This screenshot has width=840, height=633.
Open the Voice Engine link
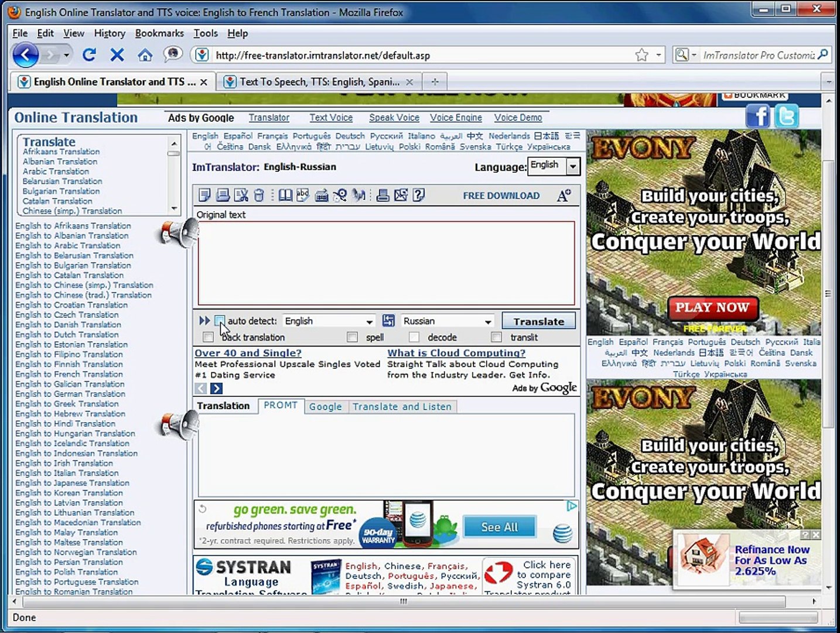[456, 117]
